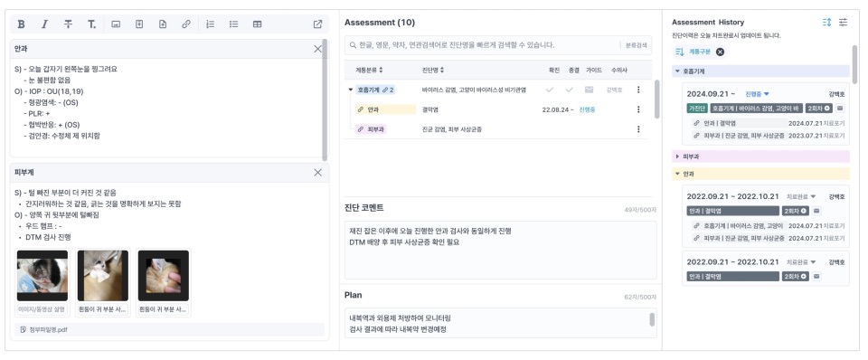Image resolution: width=868 pixels, height=360 pixels.
Task: Insert numbered list in editor
Action: click(211, 24)
